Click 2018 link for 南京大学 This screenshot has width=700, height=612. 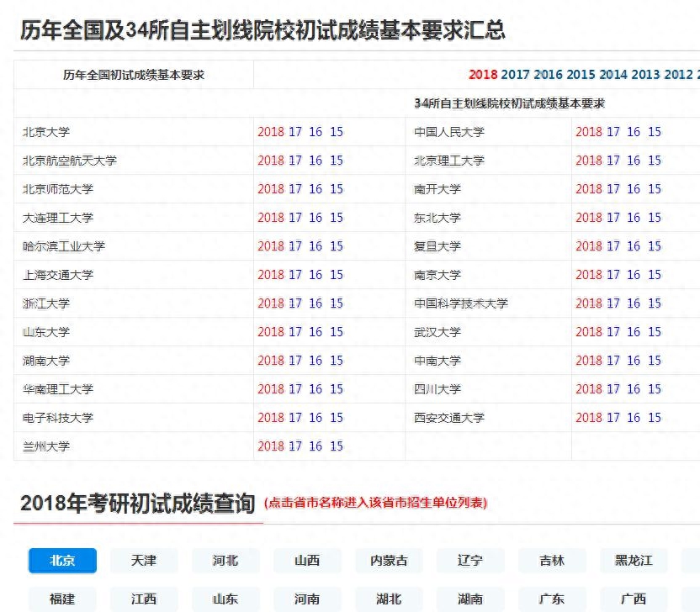(x=589, y=274)
